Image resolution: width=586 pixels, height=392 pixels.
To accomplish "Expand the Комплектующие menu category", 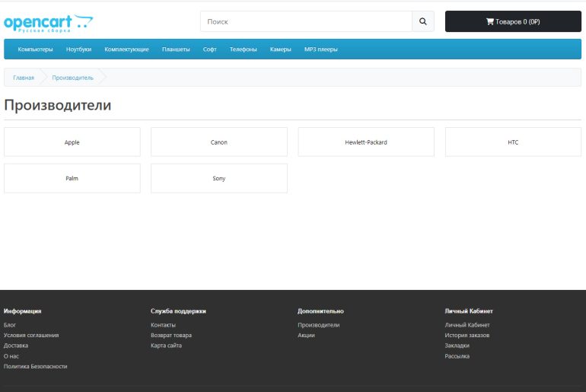I will (126, 49).
